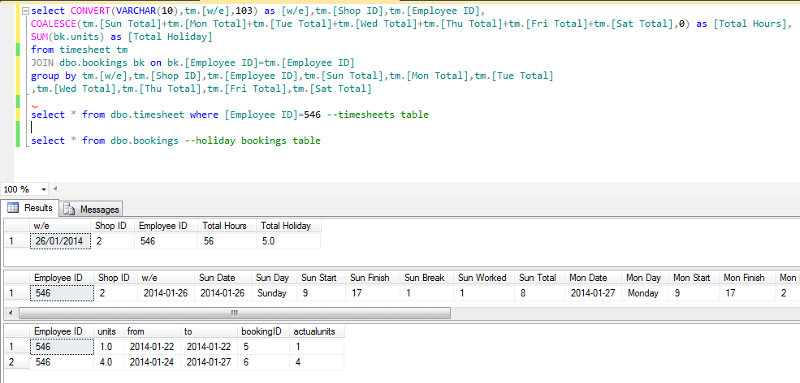Click the 'SUM(bk.units)' line in editor
This screenshot has width=800, height=383.
121,37
